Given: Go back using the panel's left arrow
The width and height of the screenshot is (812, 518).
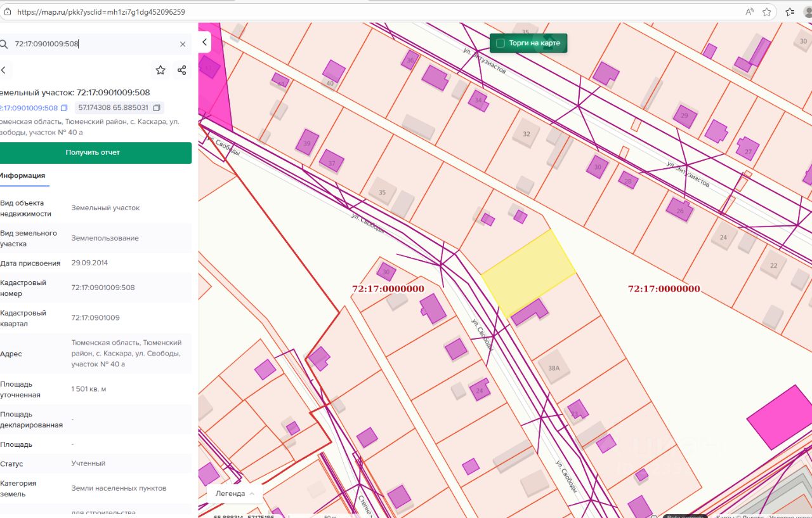Looking at the screenshot, I should coord(3,70).
